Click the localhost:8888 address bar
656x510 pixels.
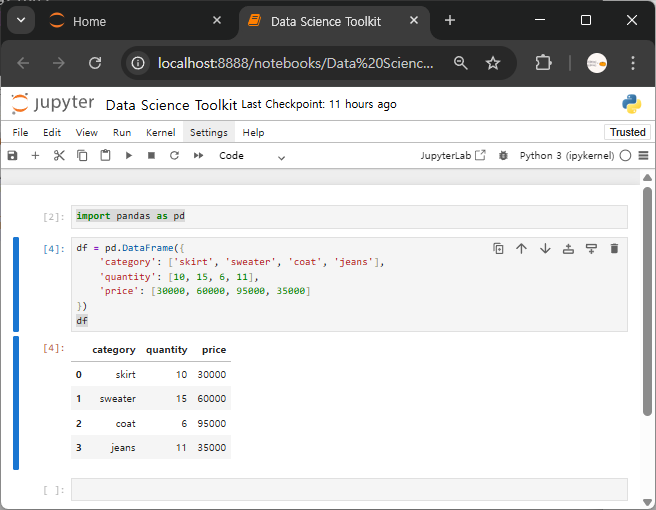tap(295, 63)
